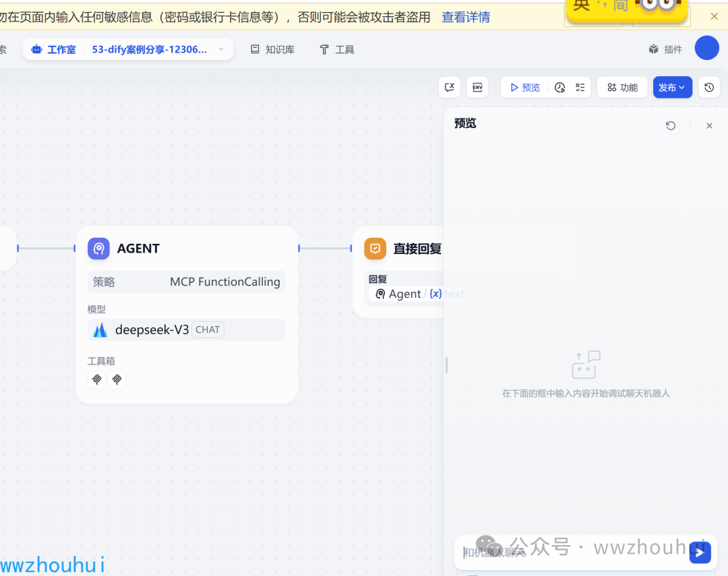Restart the preview conversation
The image size is (728, 576).
coord(671,125)
